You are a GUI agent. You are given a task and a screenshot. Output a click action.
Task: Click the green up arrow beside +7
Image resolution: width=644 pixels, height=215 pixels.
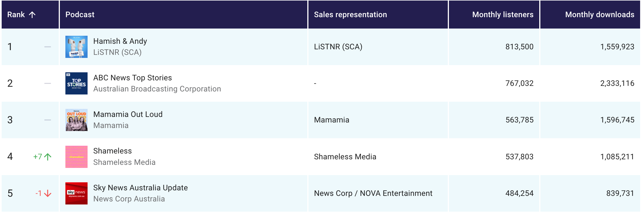(x=48, y=157)
